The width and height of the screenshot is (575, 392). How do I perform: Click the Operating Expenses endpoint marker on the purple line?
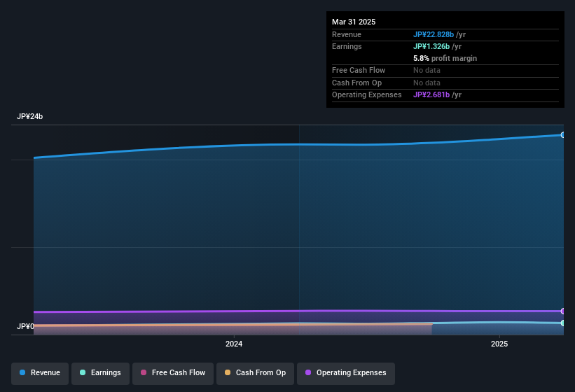(563, 311)
